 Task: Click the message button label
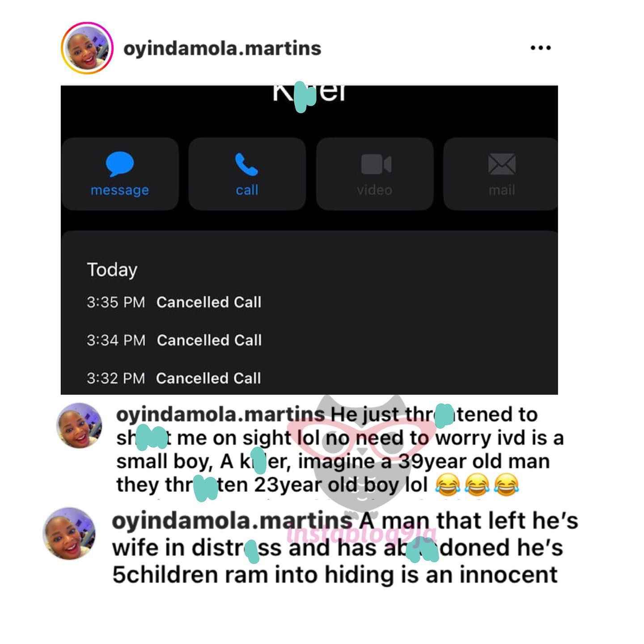[120, 191]
